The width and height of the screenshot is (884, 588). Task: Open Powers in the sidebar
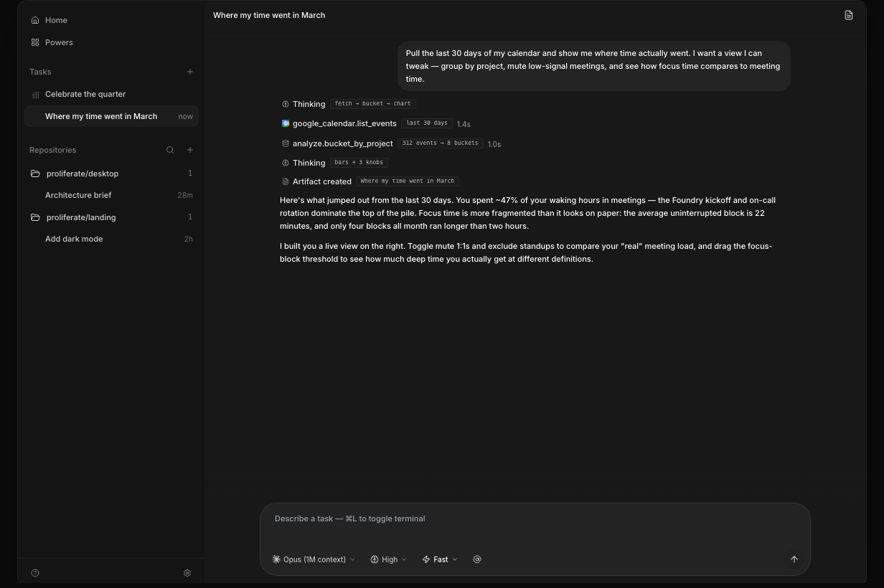(x=59, y=42)
